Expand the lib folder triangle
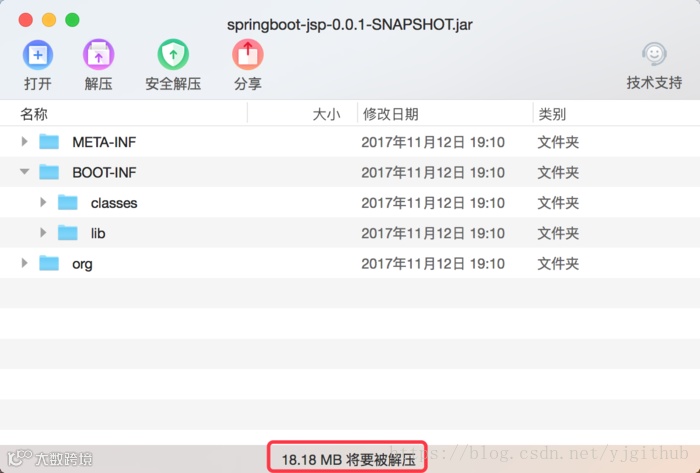 pos(43,233)
